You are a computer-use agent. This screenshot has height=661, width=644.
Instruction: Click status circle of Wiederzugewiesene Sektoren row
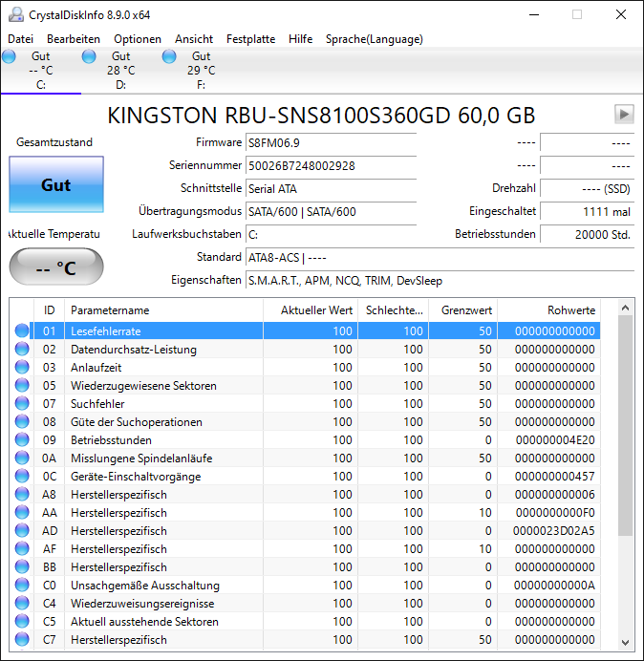pos(22,385)
